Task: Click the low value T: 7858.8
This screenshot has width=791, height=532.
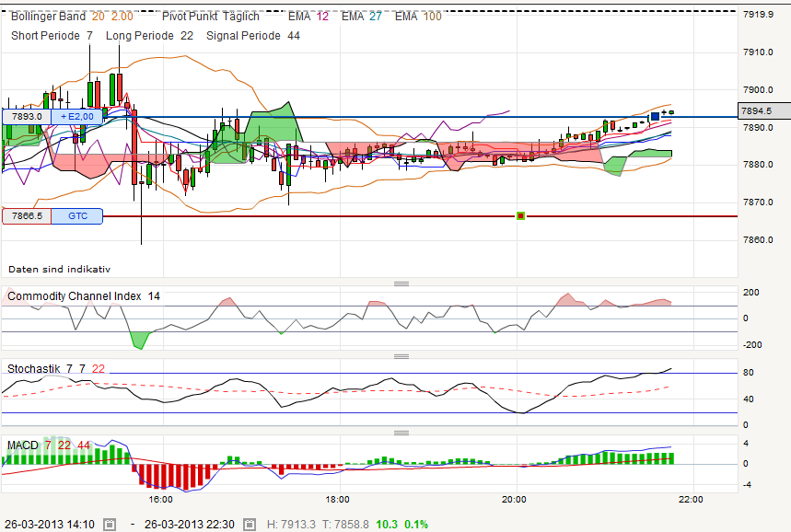Action: (345, 525)
